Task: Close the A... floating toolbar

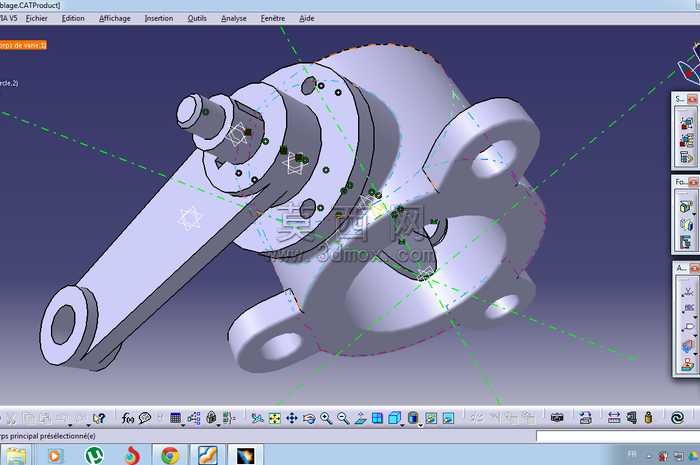Action: pos(694,268)
